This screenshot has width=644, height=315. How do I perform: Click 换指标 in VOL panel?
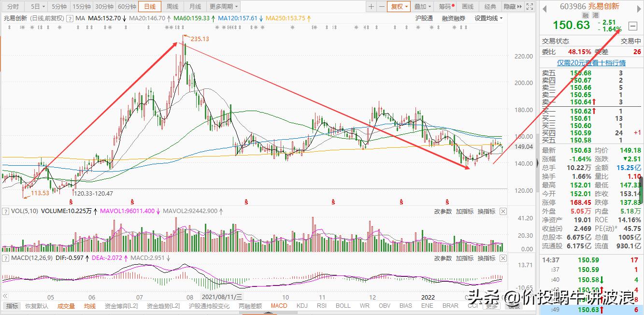pos(486,211)
